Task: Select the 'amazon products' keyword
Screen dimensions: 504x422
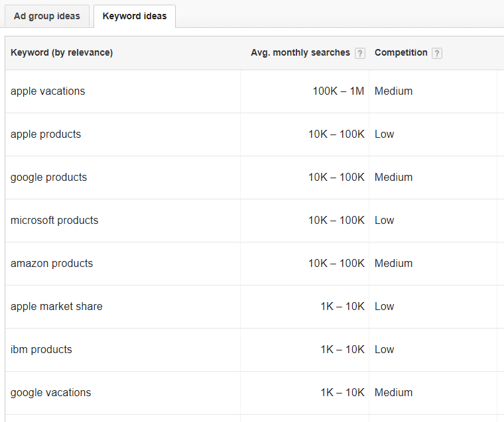Action: pyautogui.click(x=52, y=264)
